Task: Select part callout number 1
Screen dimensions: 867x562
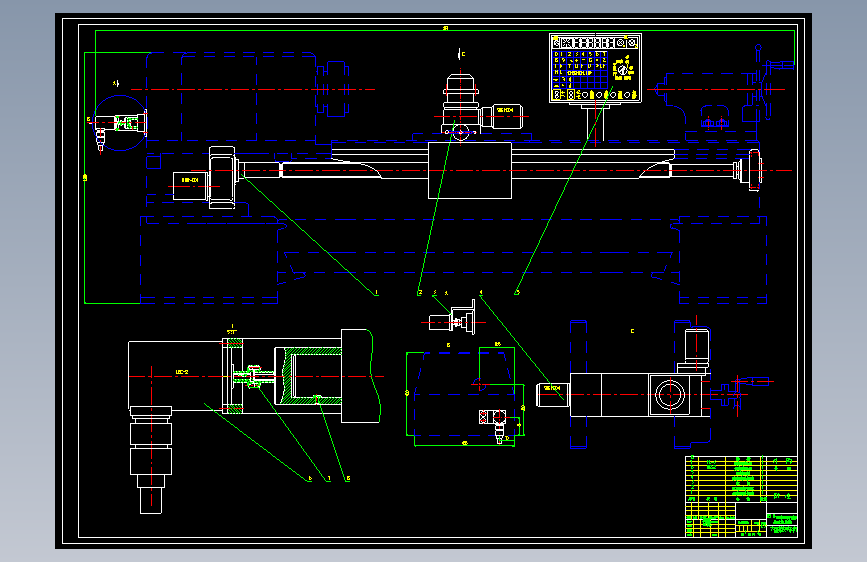Action: click(377, 293)
